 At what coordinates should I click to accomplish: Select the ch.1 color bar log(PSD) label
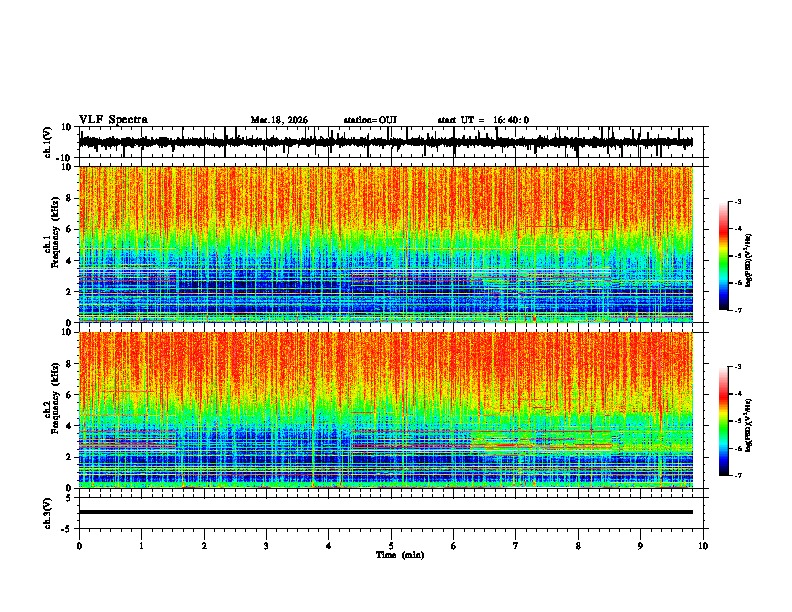(749, 261)
